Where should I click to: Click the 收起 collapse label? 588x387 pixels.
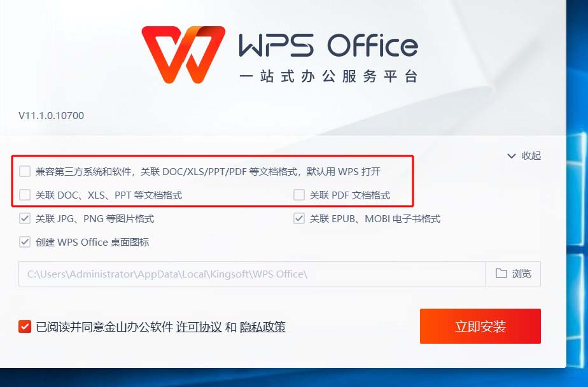pos(531,155)
